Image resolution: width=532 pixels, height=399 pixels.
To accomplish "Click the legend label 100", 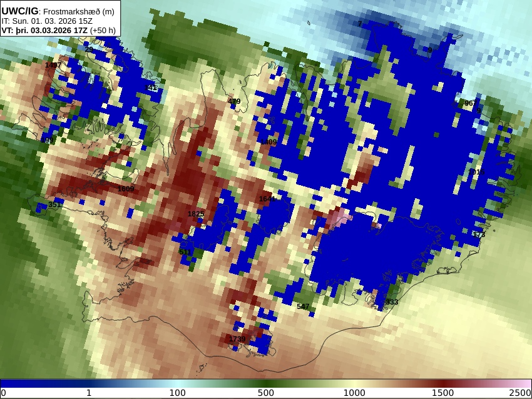I will 178,393.
